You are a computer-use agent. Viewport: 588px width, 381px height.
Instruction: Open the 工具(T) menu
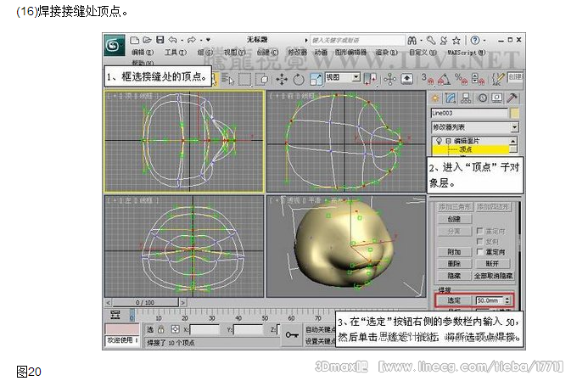pyautogui.click(x=175, y=53)
